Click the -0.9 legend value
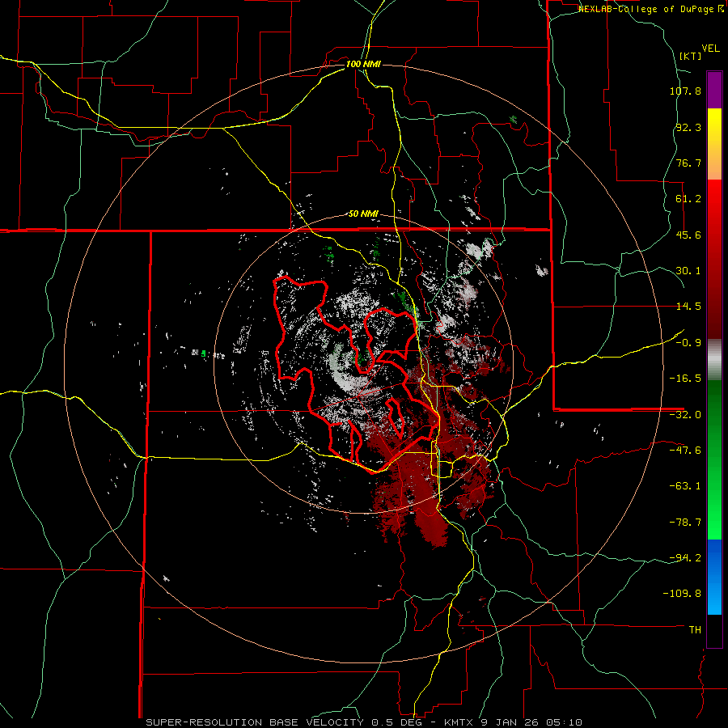Image resolution: width=728 pixels, height=728 pixels. pos(688,343)
